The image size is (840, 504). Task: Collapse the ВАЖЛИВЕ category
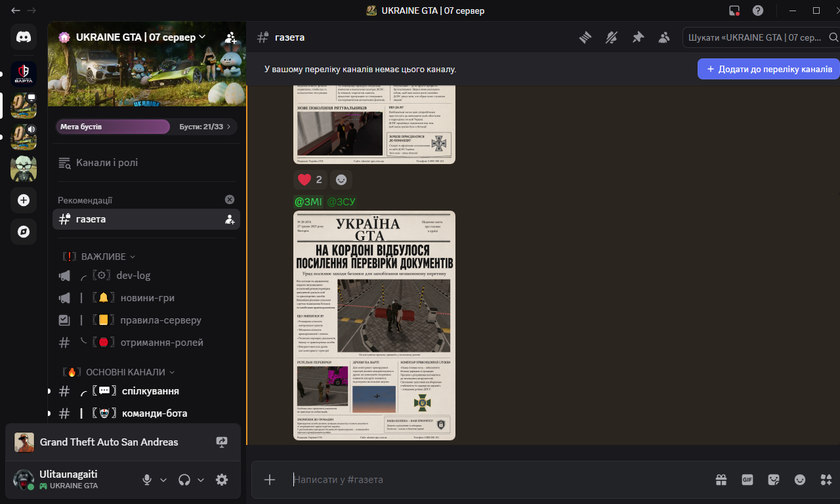(x=99, y=257)
